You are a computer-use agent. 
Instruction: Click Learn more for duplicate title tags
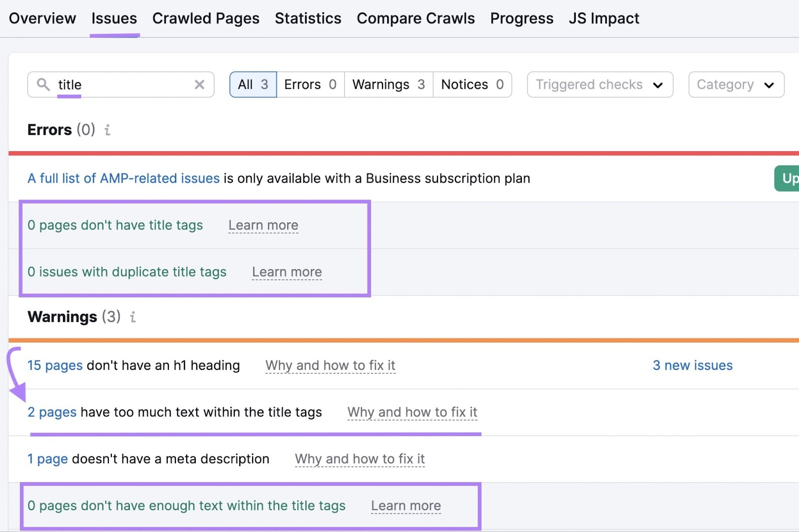point(287,272)
